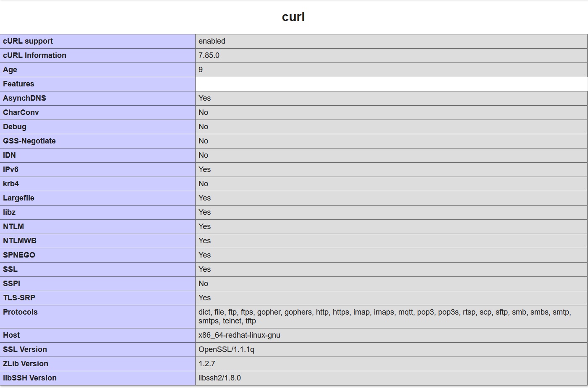Select the 'NTLMWB' label
This screenshot has height=388, width=588.
(20, 241)
